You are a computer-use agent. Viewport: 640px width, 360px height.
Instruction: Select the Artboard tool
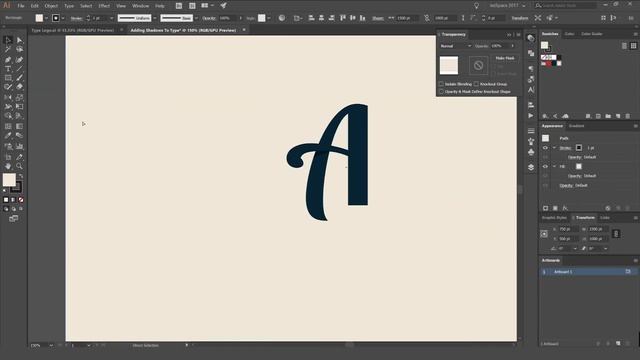tap(8, 157)
